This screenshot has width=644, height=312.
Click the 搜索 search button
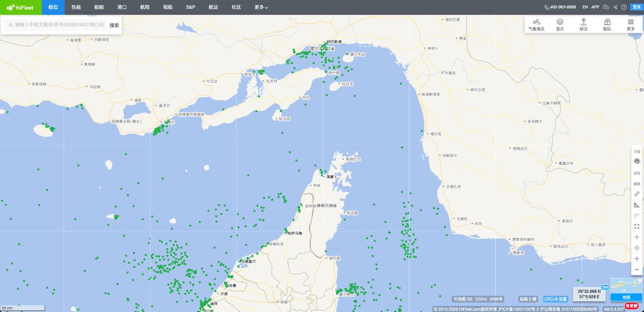coord(114,25)
